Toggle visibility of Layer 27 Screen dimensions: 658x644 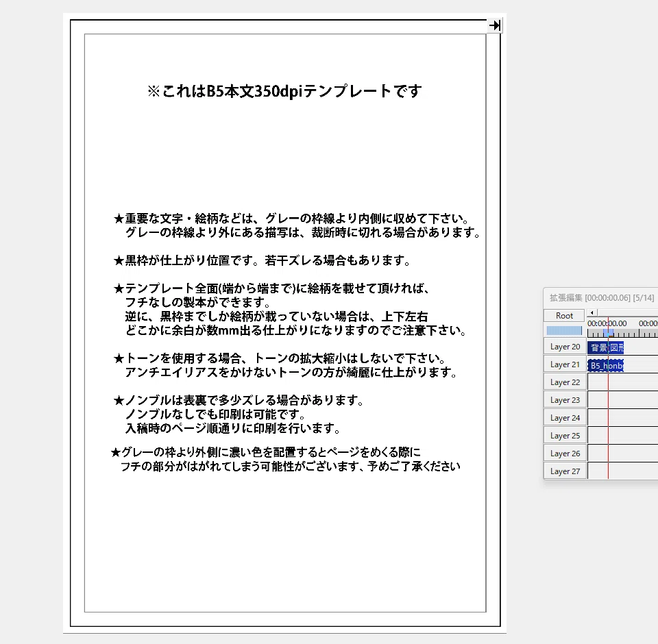pos(565,471)
